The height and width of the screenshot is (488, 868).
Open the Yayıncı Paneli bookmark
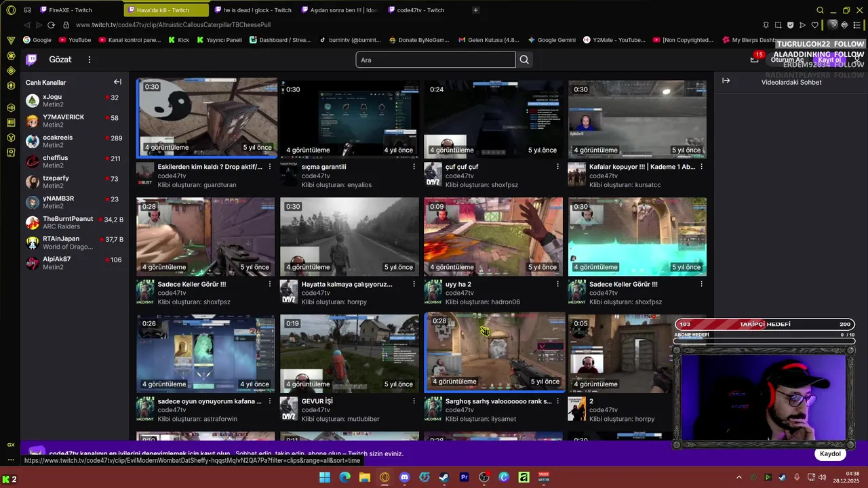pos(219,40)
